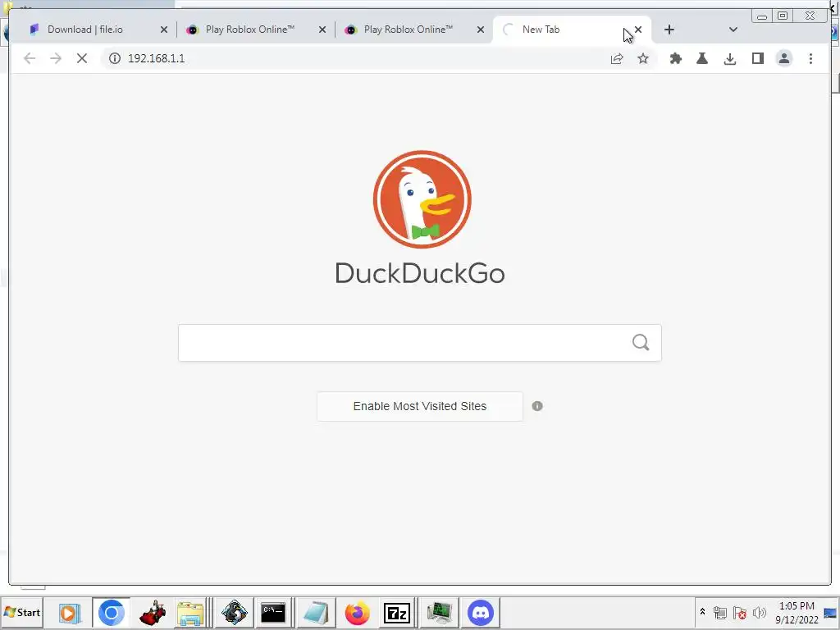Click the magnifying glass search button
The image size is (840, 630).
coord(641,342)
